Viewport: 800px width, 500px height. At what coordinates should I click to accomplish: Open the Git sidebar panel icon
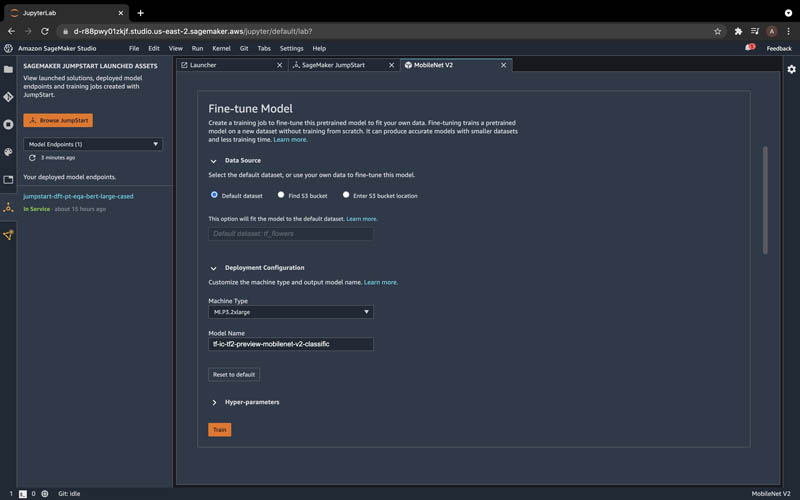[8, 96]
